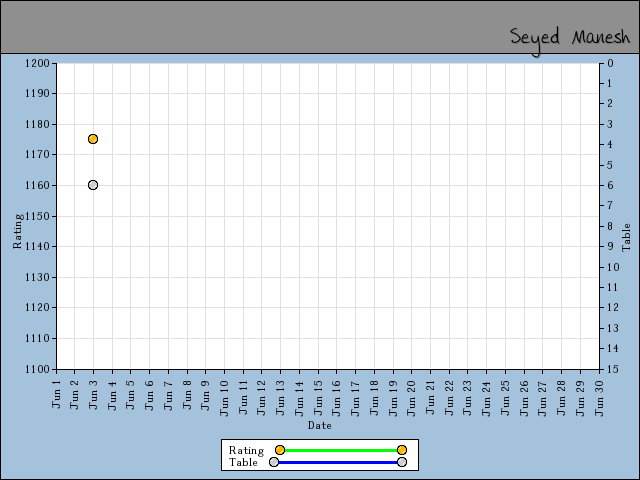This screenshot has width=640, height=480.
Task: Click the vertical 'Table' axis title on right
Action: (x=626, y=238)
